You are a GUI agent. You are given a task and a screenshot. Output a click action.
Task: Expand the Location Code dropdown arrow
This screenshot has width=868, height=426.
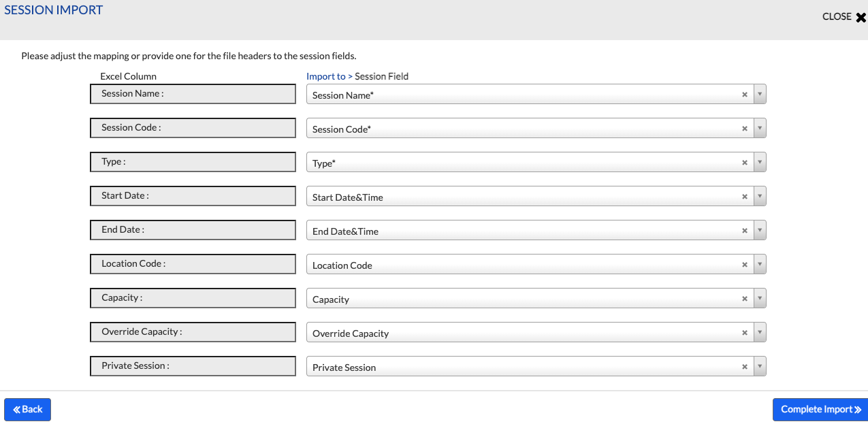(x=760, y=265)
